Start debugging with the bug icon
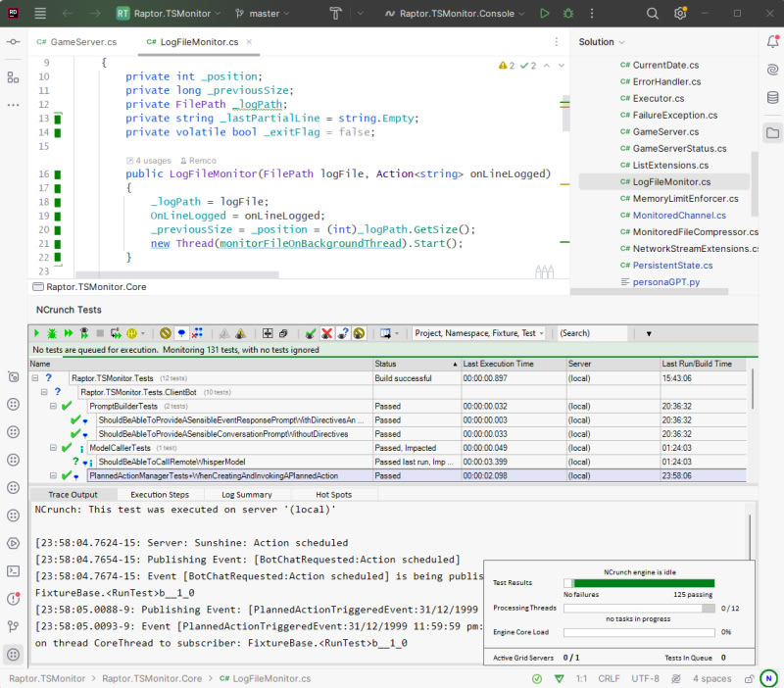Image resolution: width=784 pixels, height=688 pixels. 568,14
